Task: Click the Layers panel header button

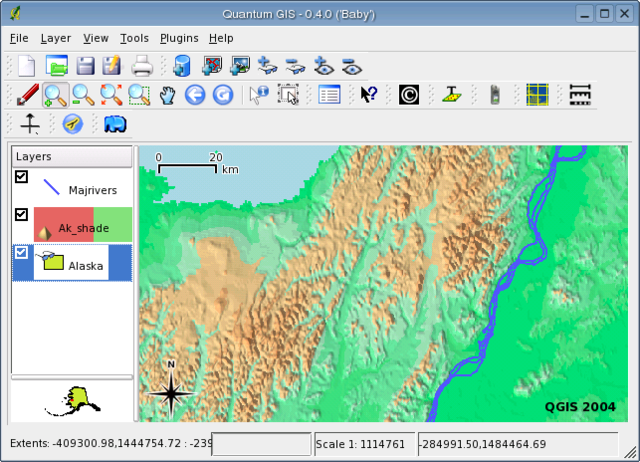Action: click(71, 157)
